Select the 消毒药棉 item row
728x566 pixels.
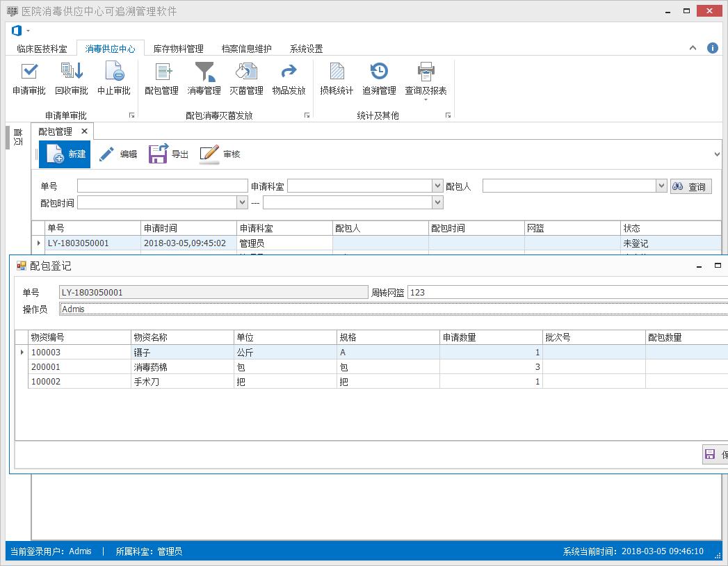pos(371,367)
